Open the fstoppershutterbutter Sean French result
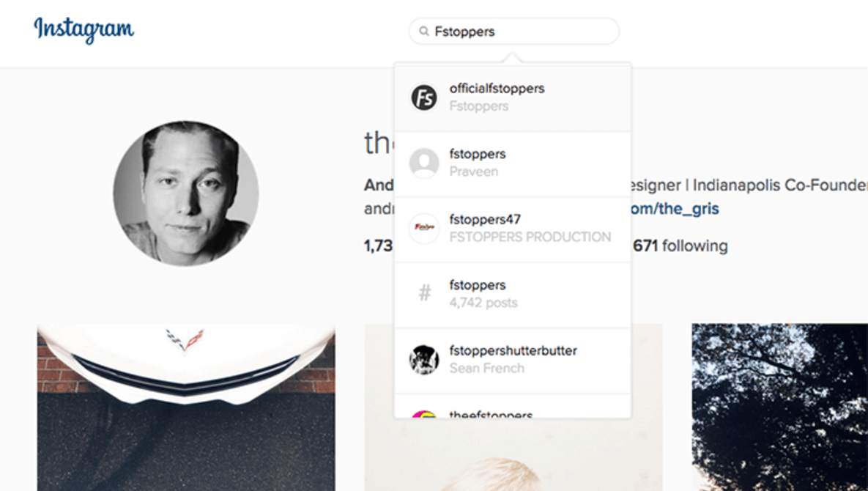This screenshot has height=491, width=868. tap(513, 361)
